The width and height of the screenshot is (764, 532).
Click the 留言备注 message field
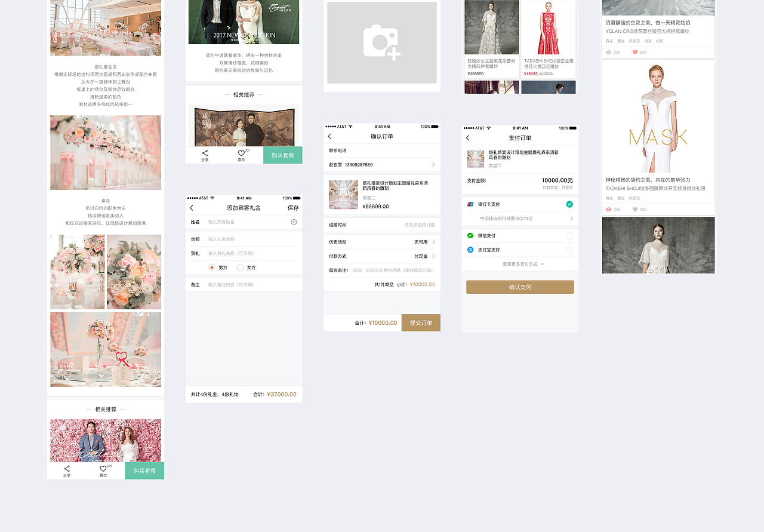[x=393, y=270]
